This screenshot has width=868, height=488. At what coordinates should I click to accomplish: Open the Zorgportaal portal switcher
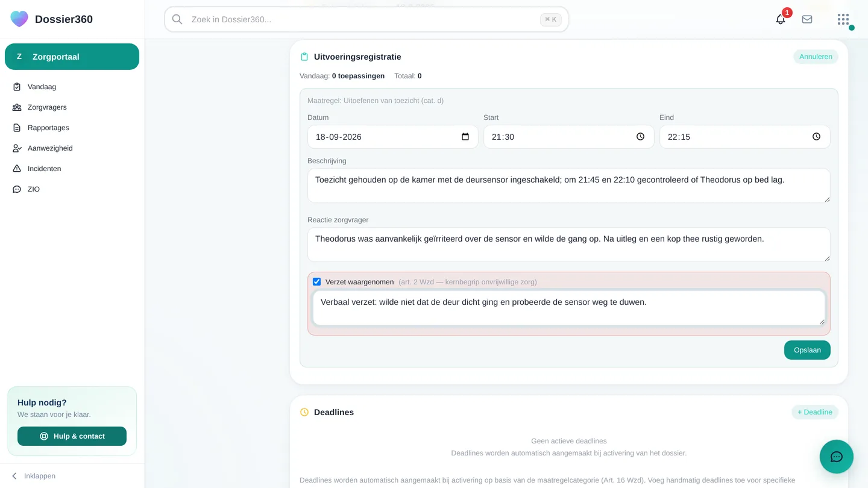(72, 57)
